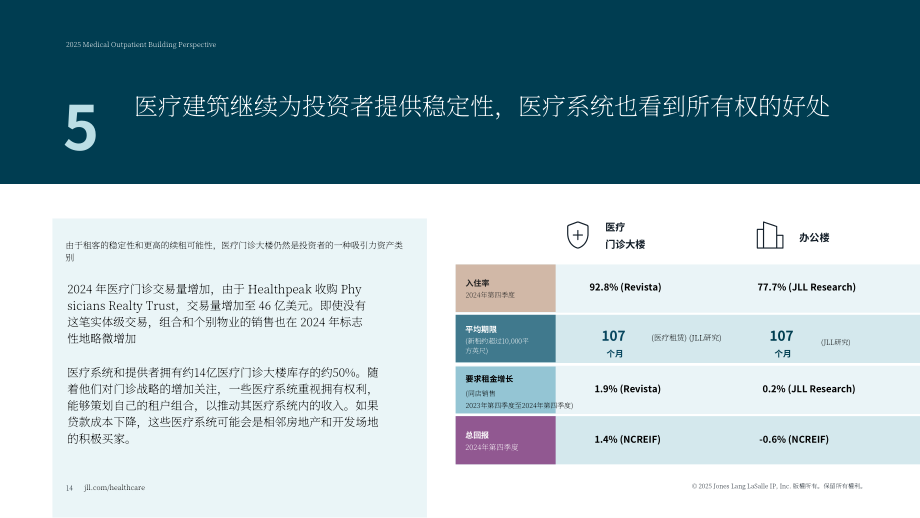
Task: Click the 医疗门诊大楼 column heading
Action: (625, 235)
